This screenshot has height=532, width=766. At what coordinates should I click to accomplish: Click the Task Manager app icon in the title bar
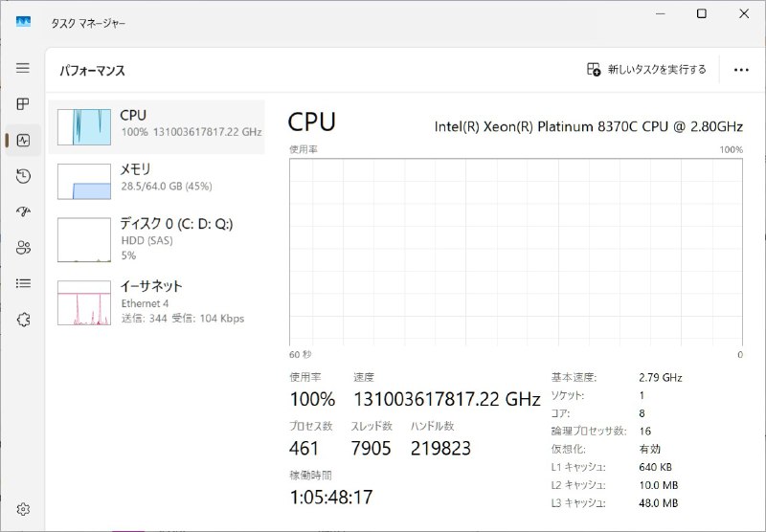(x=23, y=21)
